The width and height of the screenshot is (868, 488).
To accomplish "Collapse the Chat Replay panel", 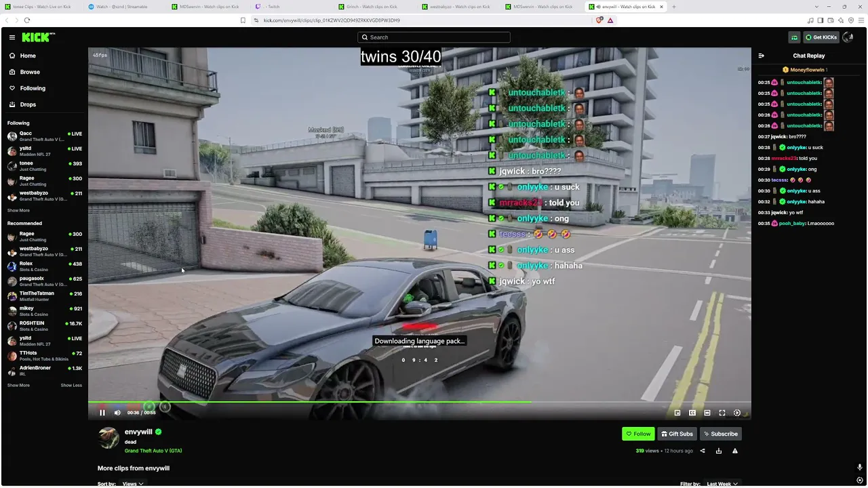I will pyautogui.click(x=761, y=56).
